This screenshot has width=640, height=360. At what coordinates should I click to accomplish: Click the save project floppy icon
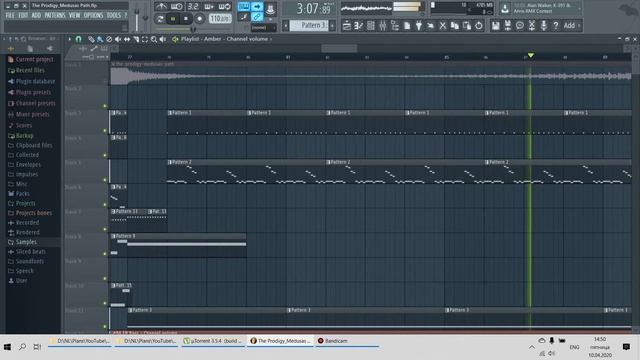coord(496,26)
